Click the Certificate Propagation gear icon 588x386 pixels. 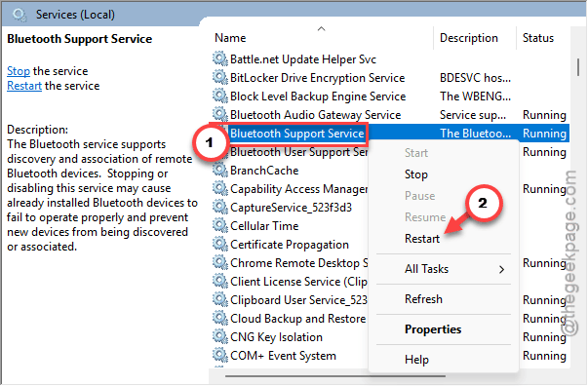pos(220,245)
